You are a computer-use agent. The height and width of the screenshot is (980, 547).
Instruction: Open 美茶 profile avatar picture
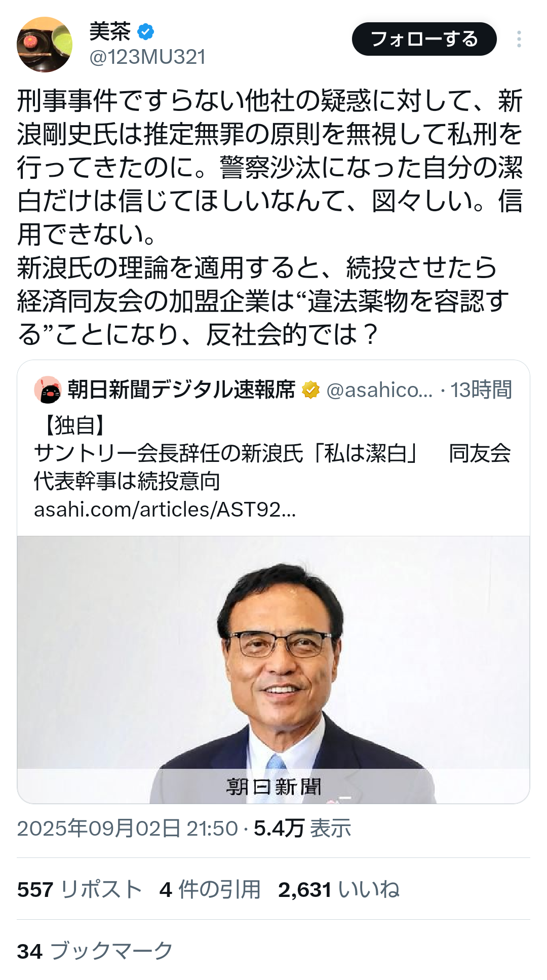45,45
